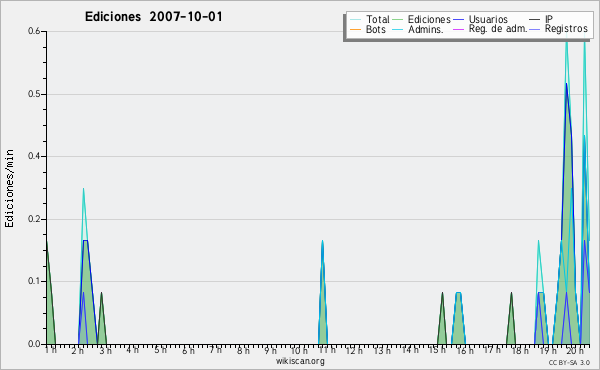This screenshot has width=600, height=370.
Task: Click the Reg. de adm. legend label
Action: [x=498, y=29]
